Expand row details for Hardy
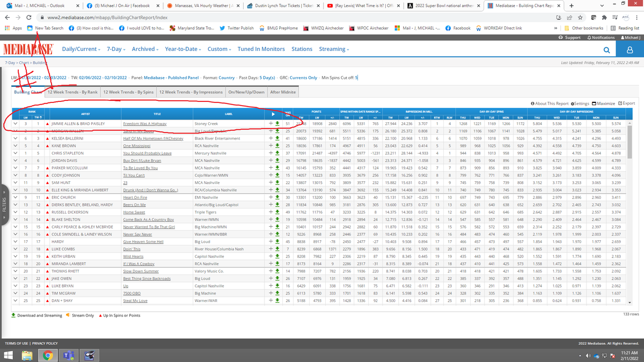 [x=16, y=242]
